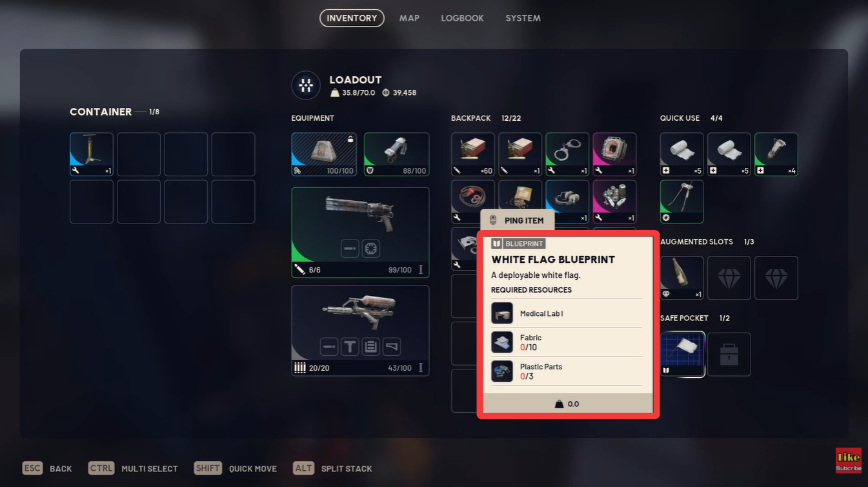This screenshot has width=868, height=487.
Task: Select the syringe item in quick use
Action: click(776, 154)
